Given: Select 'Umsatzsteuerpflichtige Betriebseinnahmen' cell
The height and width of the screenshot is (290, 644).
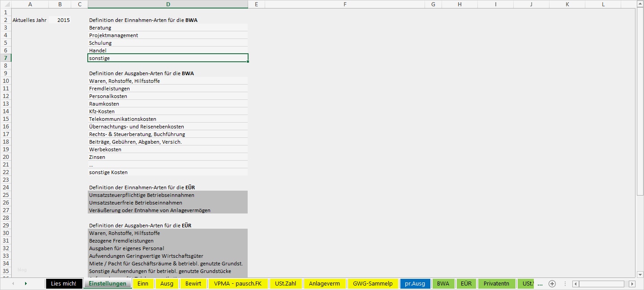Looking at the screenshot, I should pos(168,195).
